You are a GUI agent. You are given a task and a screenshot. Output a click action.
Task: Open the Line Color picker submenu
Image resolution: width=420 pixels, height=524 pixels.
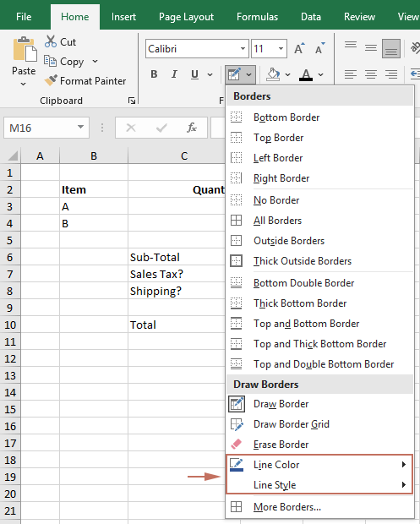(319, 465)
